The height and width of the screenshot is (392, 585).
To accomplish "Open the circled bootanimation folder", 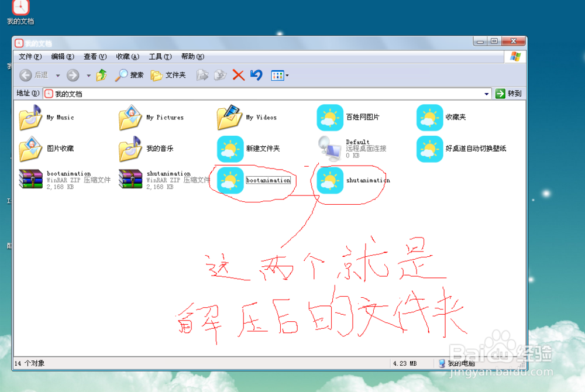I will (x=230, y=180).
